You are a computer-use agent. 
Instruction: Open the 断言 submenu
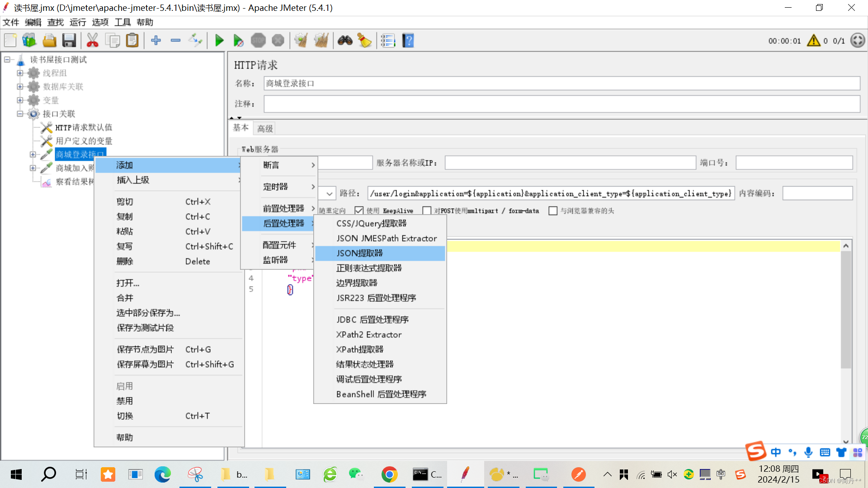pyautogui.click(x=279, y=165)
